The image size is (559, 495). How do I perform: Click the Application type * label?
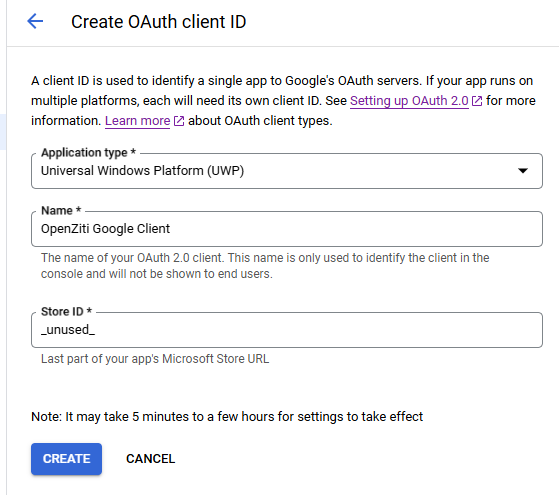[88, 153]
